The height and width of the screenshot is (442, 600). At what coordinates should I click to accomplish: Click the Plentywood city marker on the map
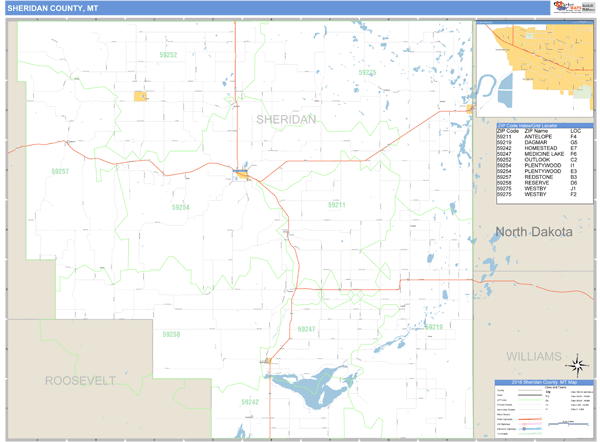coord(243,175)
